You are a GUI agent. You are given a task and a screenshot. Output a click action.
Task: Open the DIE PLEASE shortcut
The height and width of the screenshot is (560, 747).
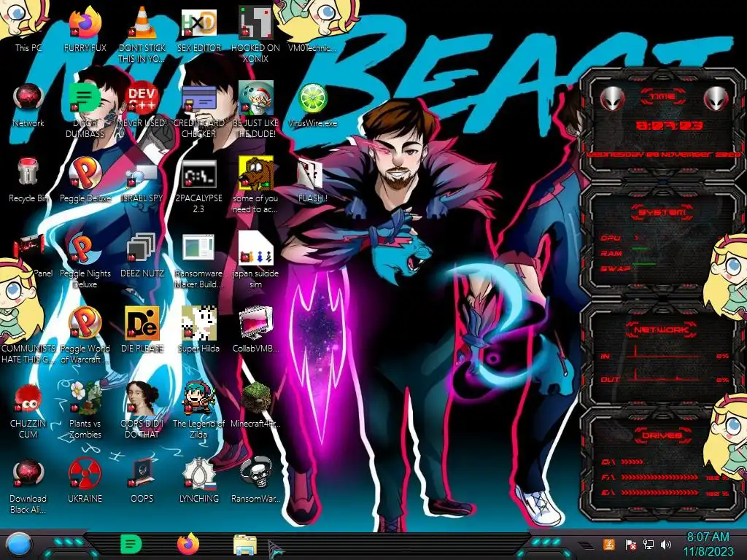coord(142,330)
